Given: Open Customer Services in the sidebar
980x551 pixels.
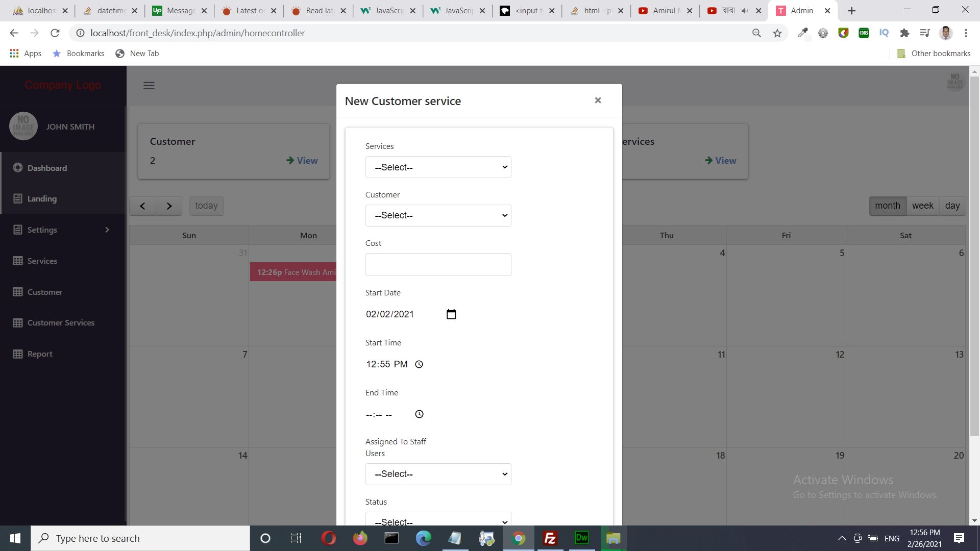Looking at the screenshot, I should click(x=61, y=323).
